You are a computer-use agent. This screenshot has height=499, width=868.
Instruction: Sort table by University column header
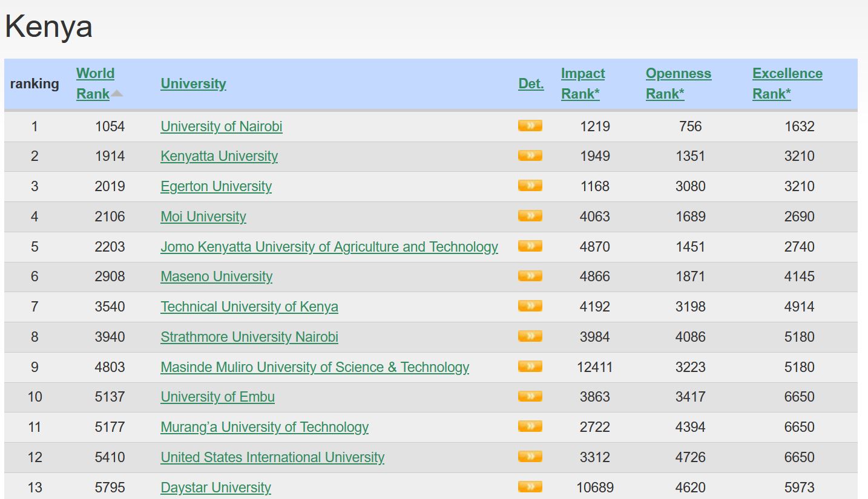tap(193, 83)
